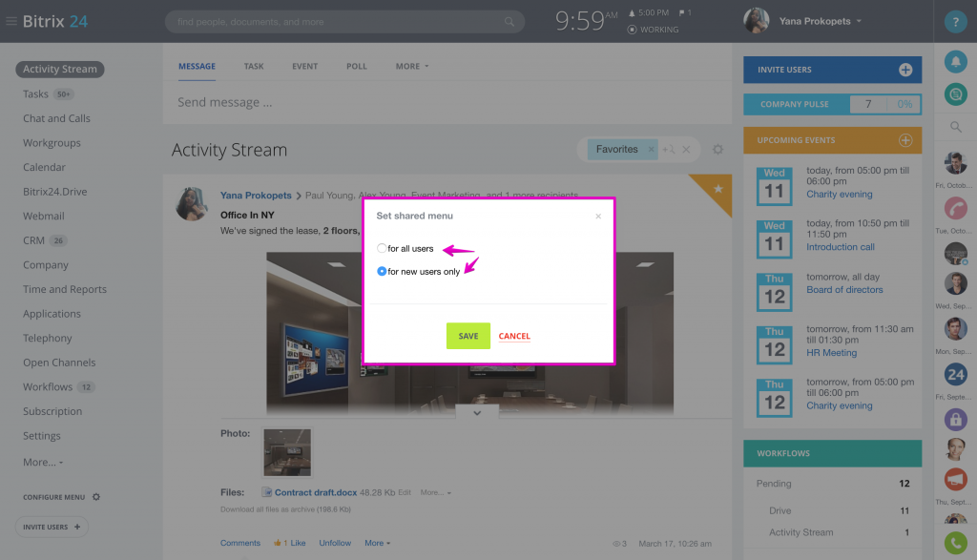
Task: Open the hamburger menu next to Bitrix 24
Action: pyautogui.click(x=11, y=21)
